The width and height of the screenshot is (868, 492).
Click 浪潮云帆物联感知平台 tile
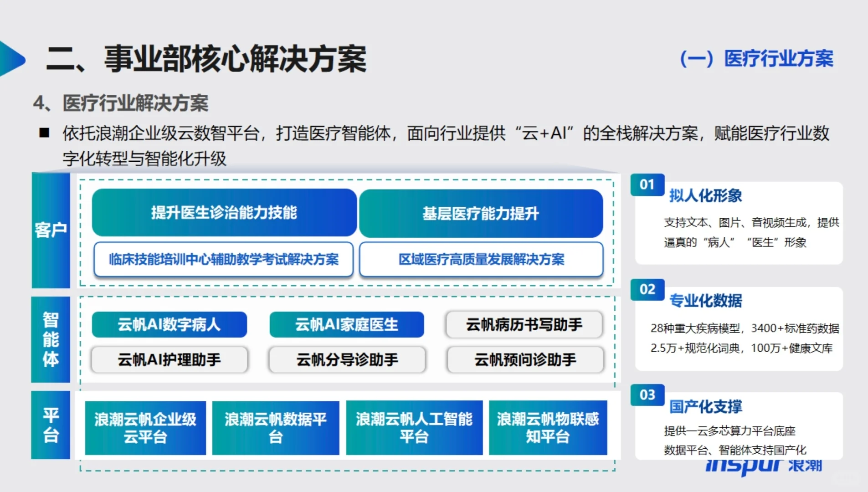pyautogui.click(x=548, y=428)
